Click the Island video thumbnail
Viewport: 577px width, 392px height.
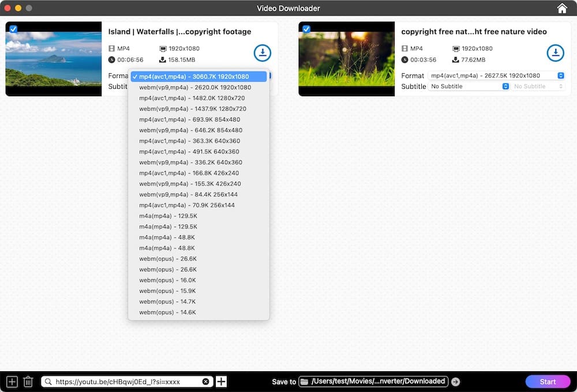tap(54, 59)
